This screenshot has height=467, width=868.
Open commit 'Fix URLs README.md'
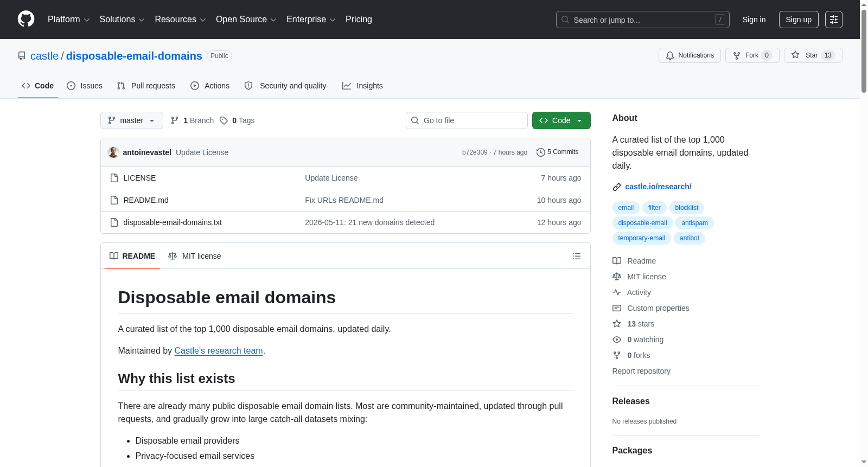pyautogui.click(x=344, y=200)
